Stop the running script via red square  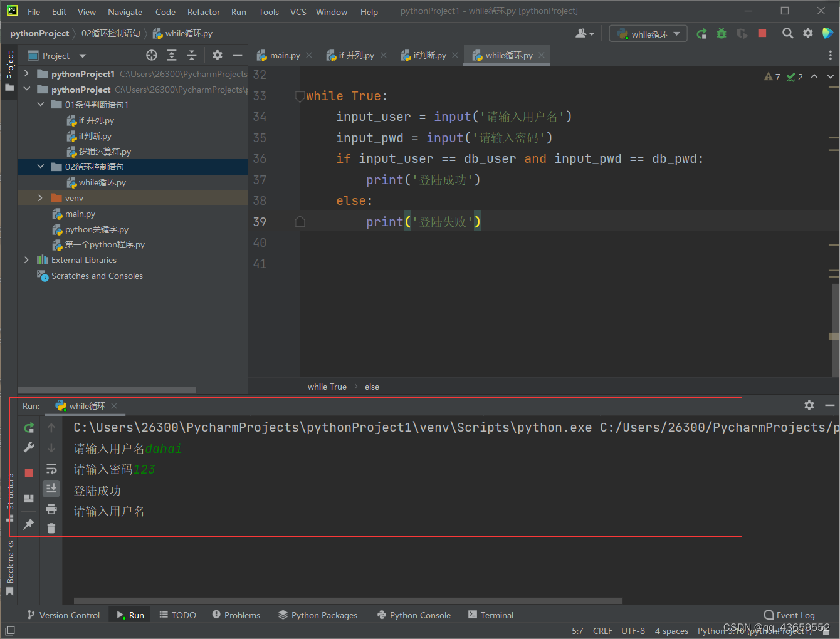29,472
